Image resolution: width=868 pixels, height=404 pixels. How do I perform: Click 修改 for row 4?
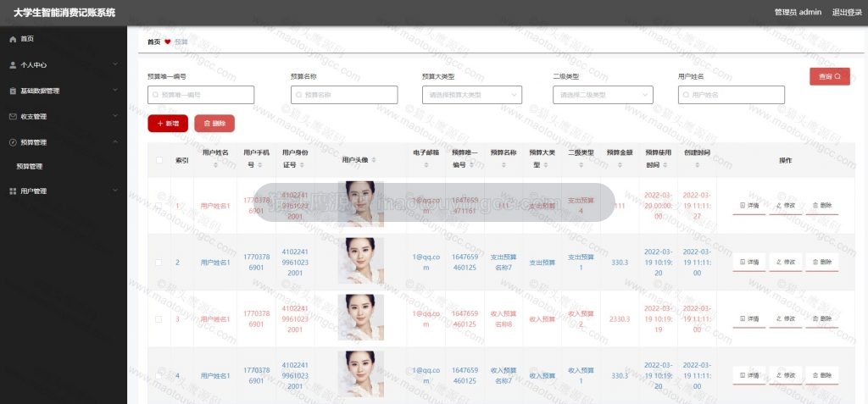786,375
